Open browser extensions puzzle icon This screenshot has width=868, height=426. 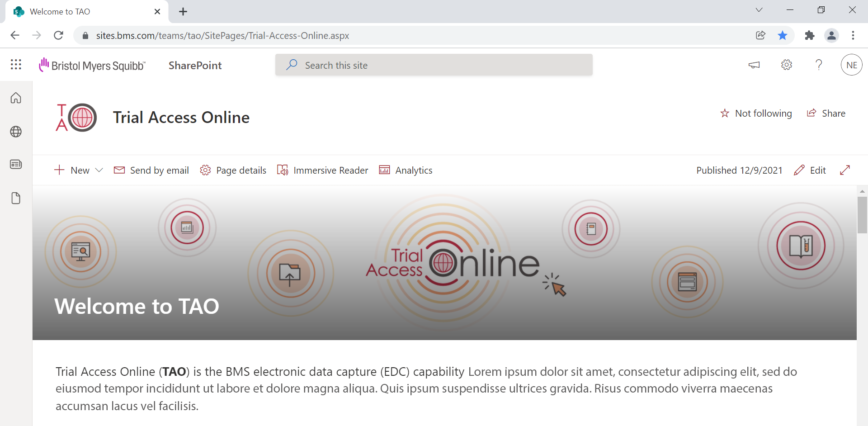coord(810,35)
